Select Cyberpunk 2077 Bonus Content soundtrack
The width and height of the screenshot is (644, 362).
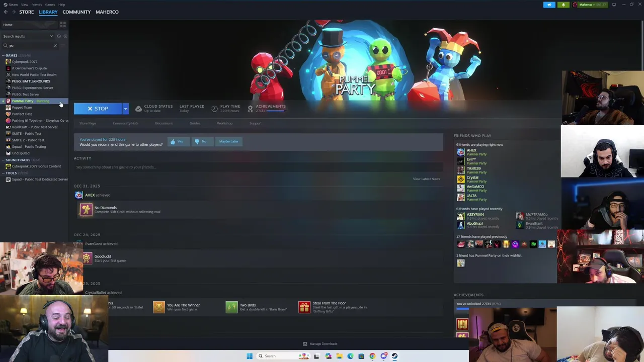[x=36, y=166]
